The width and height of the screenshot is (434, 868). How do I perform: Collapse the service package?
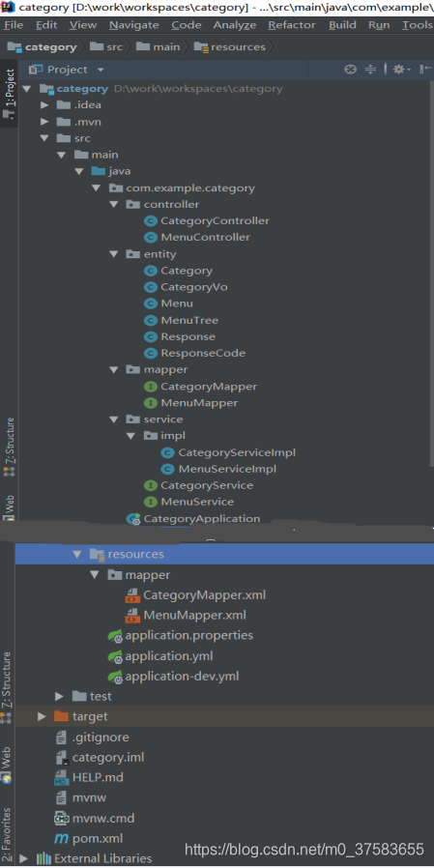pyautogui.click(x=114, y=420)
